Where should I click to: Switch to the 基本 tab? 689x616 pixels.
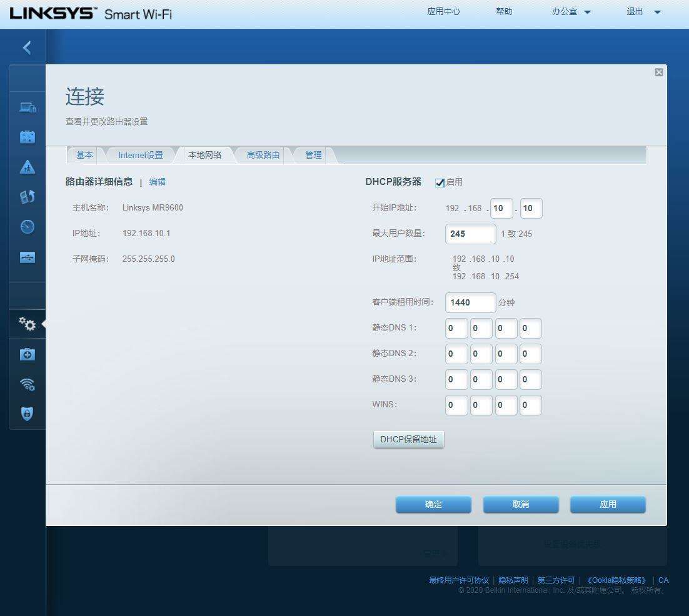pyautogui.click(x=84, y=155)
